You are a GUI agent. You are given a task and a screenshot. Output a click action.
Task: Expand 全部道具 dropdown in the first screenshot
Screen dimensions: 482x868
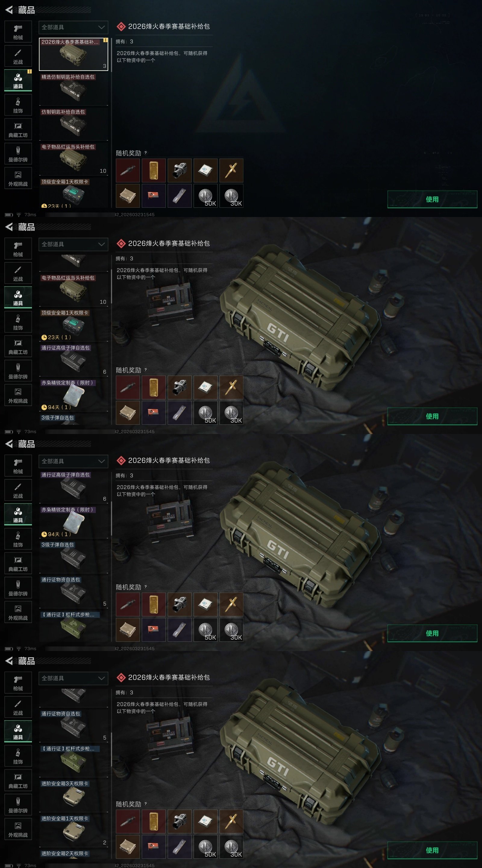click(x=74, y=27)
